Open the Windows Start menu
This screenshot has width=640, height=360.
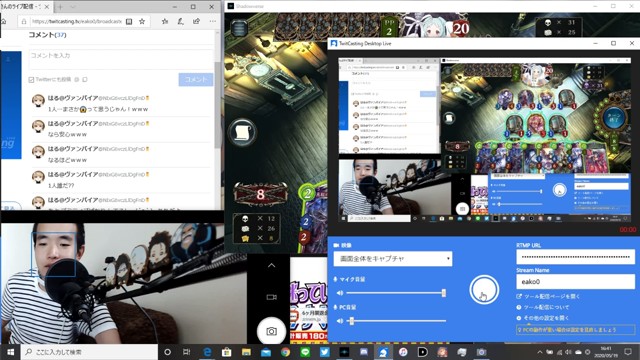click(11, 352)
